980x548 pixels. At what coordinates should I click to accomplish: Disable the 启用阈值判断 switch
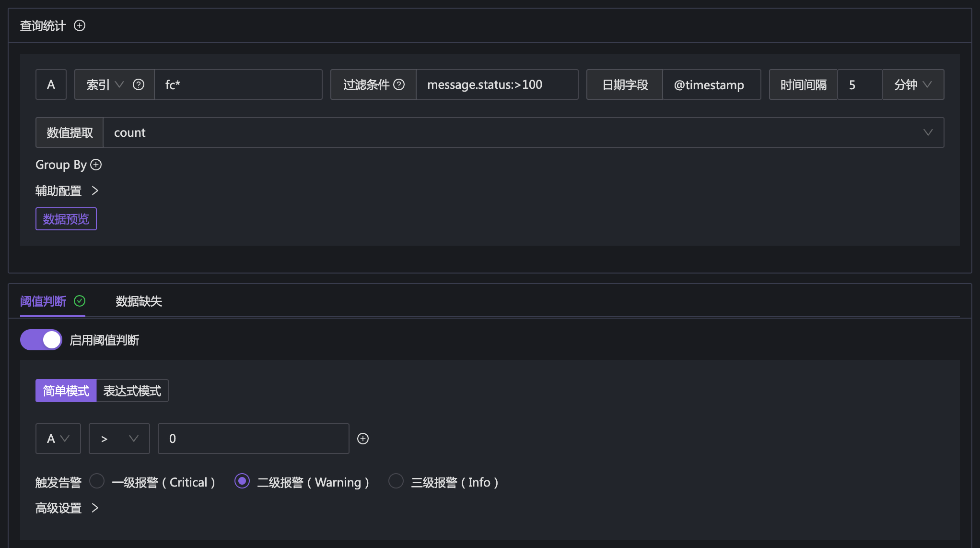point(41,339)
